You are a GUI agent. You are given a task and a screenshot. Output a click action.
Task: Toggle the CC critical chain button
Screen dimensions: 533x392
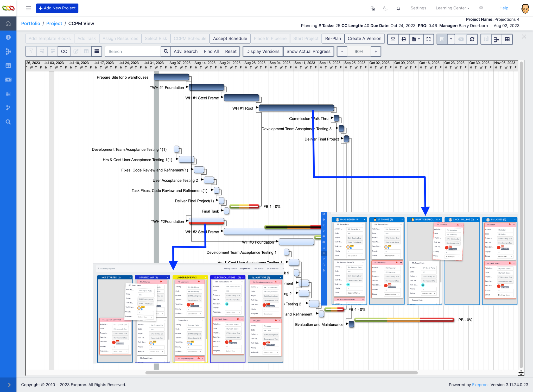point(64,52)
